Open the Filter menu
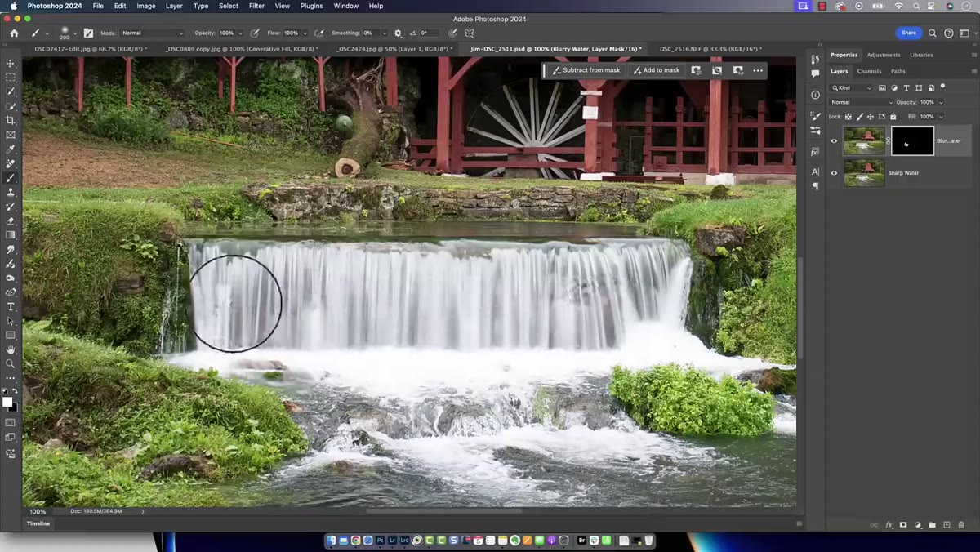 256,6
